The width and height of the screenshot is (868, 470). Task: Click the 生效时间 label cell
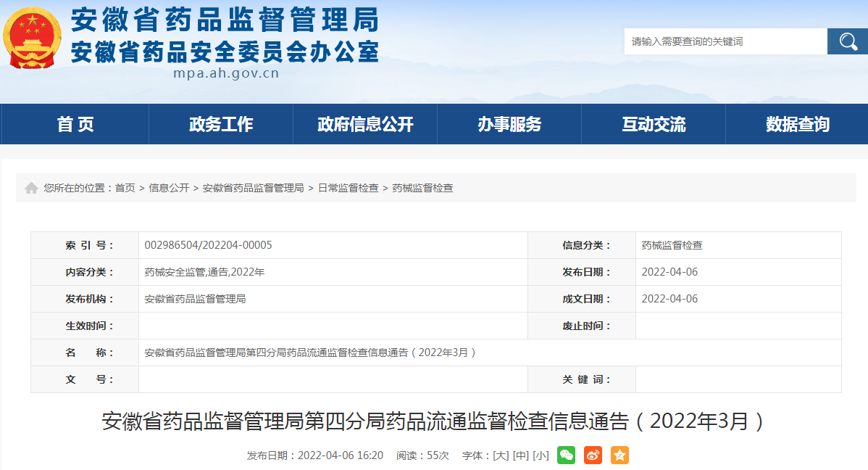tap(85, 326)
